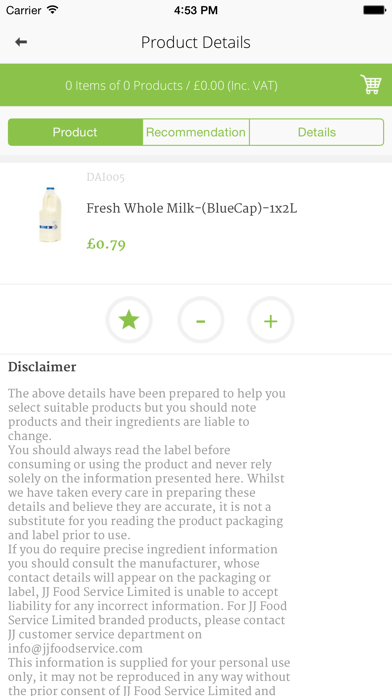The height and width of the screenshot is (696, 392).
Task: Switch to the Recommendation tab
Action: [196, 132]
